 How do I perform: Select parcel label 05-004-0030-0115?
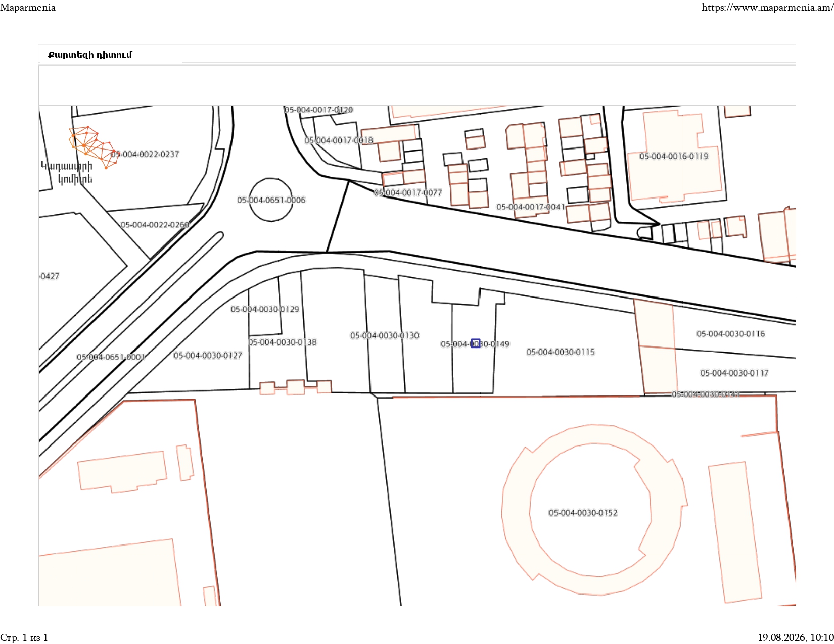(x=561, y=352)
